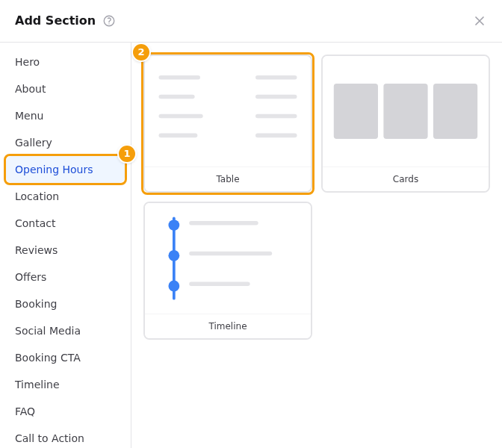Screen dimensions: 502x448
Task: Select the Reviews section category
Action: 65,250
